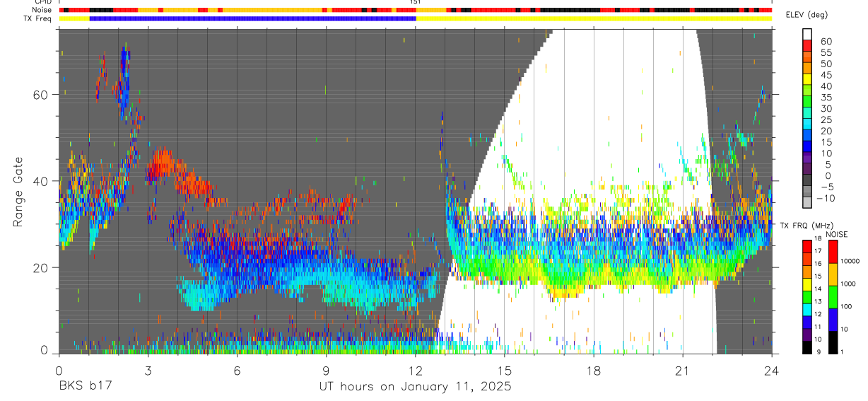868x401 pixels.
Task: Click the x-axis tick label '18'
Action: tap(594, 370)
